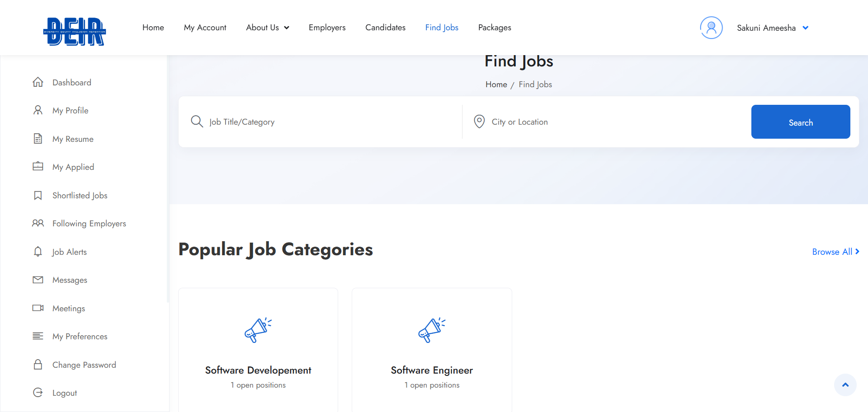
Task: Click the Shortlisted Jobs bookmark icon
Action: click(x=38, y=195)
